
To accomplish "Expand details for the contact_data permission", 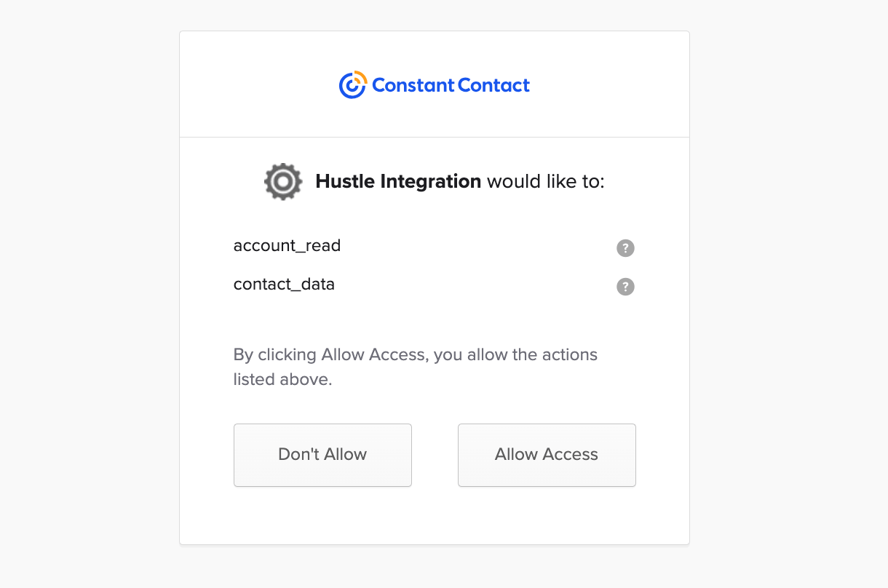I will (625, 287).
